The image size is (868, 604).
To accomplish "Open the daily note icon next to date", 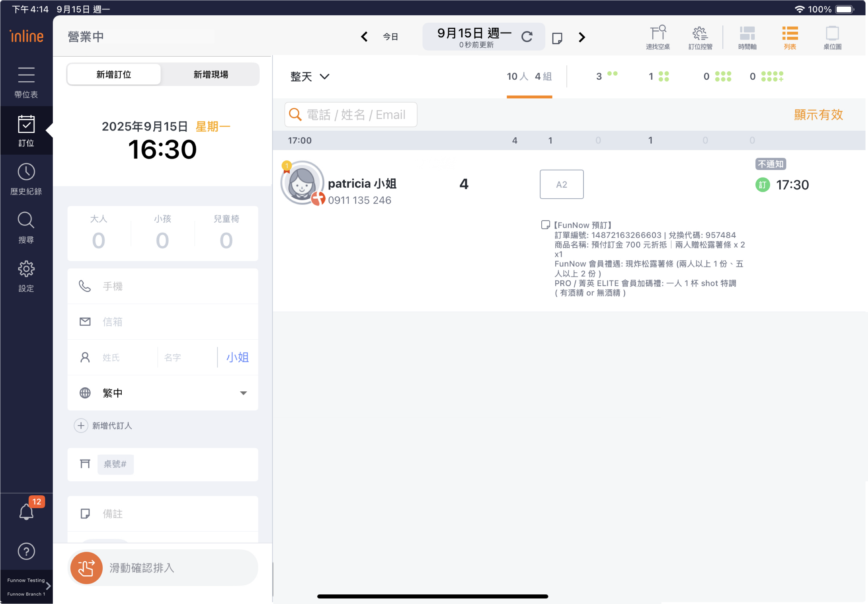I will click(557, 38).
